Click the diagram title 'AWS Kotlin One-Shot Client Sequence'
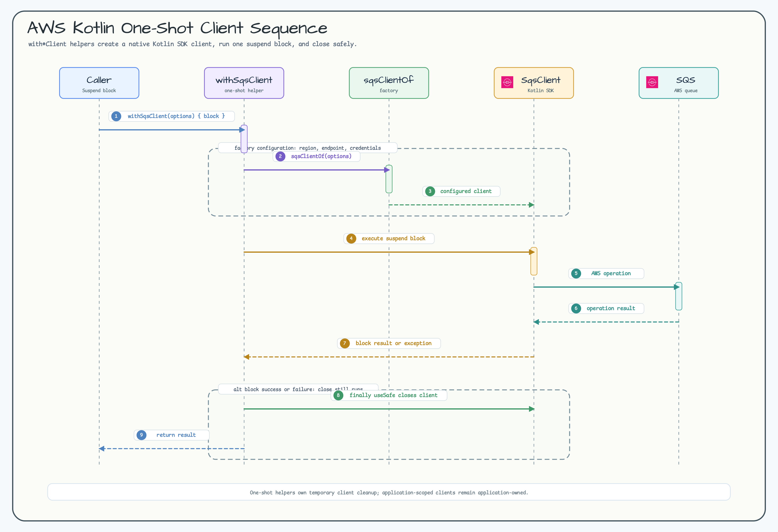 point(177,28)
